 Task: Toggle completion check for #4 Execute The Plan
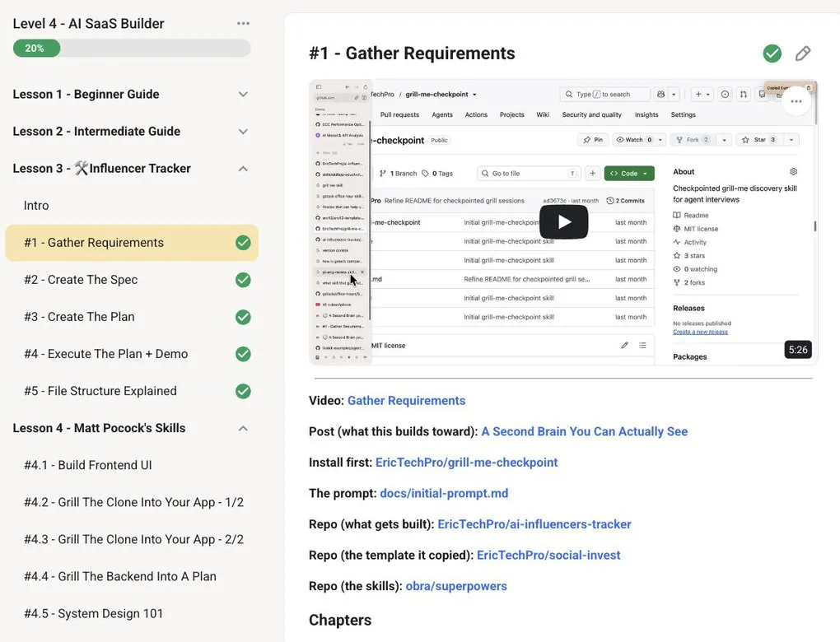coord(243,354)
